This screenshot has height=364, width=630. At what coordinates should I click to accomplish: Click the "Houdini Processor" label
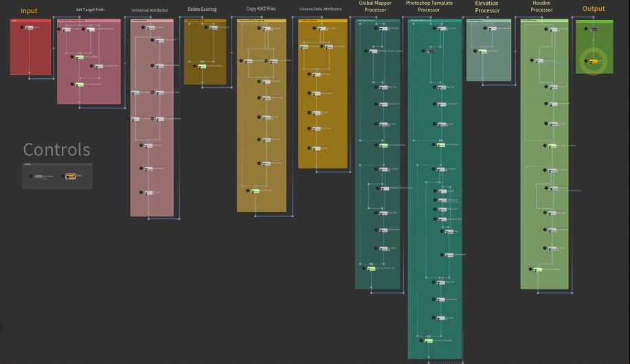click(x=541, y=6)
